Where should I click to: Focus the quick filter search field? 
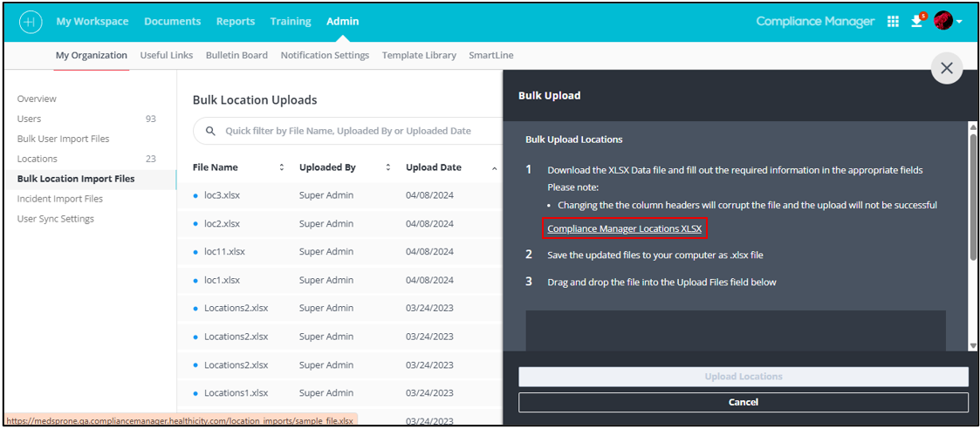(349, 132)
